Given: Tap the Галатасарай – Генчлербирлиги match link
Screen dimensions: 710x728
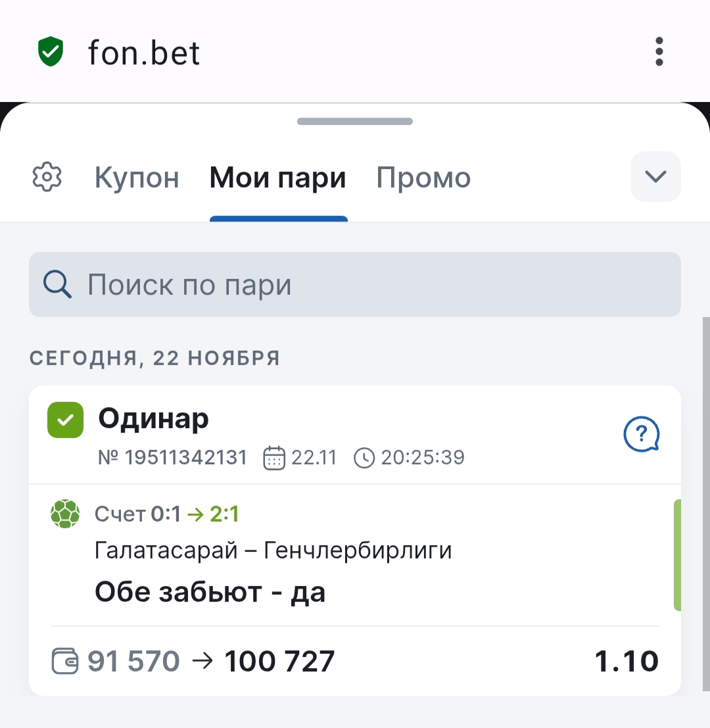Looking at the screenshot, I should (273, 550).
